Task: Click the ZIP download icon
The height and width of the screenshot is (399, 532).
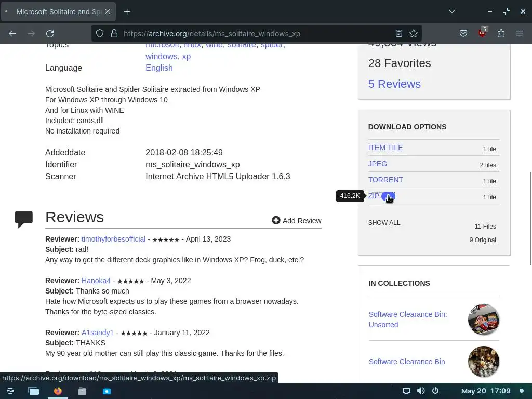Action: tap(388, 196)
